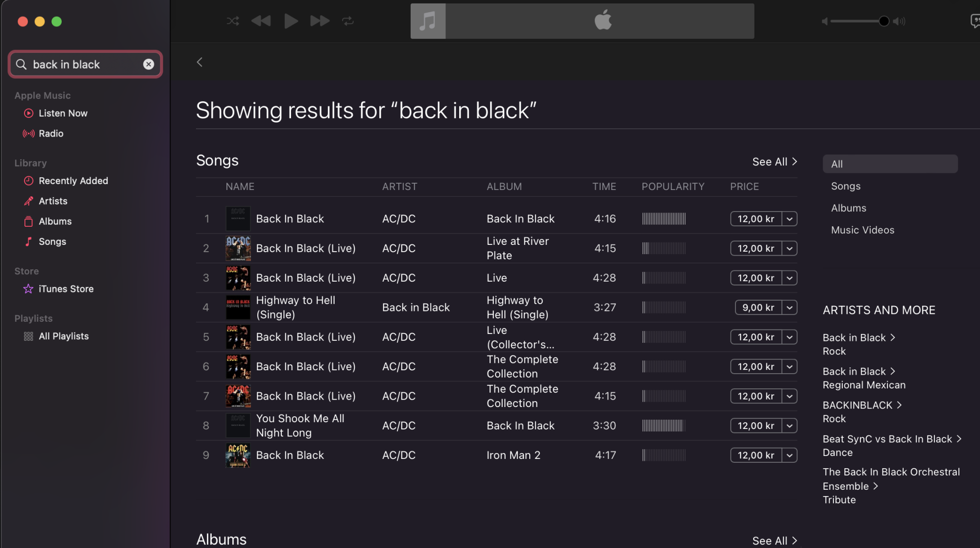Expand price dropdown for Highway to Hell
Viewport: 980px width, 548px height.
coord(789,308)
